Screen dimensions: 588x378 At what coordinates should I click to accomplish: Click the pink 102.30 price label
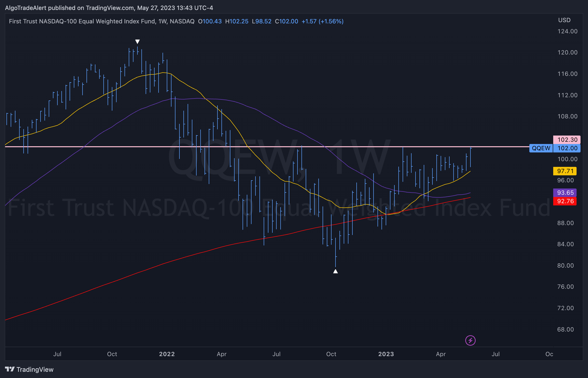tap(567, 140)
